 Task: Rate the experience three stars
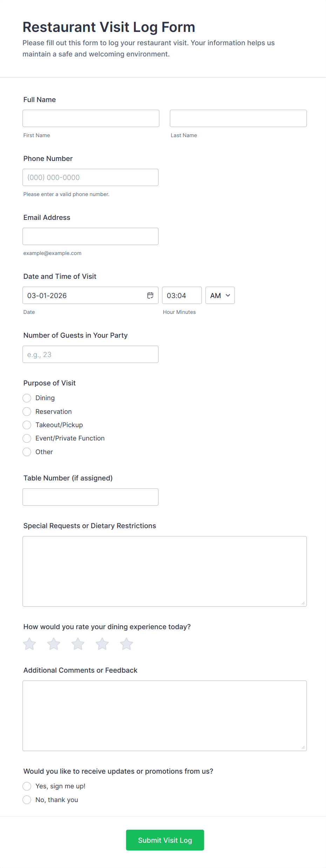78,644
